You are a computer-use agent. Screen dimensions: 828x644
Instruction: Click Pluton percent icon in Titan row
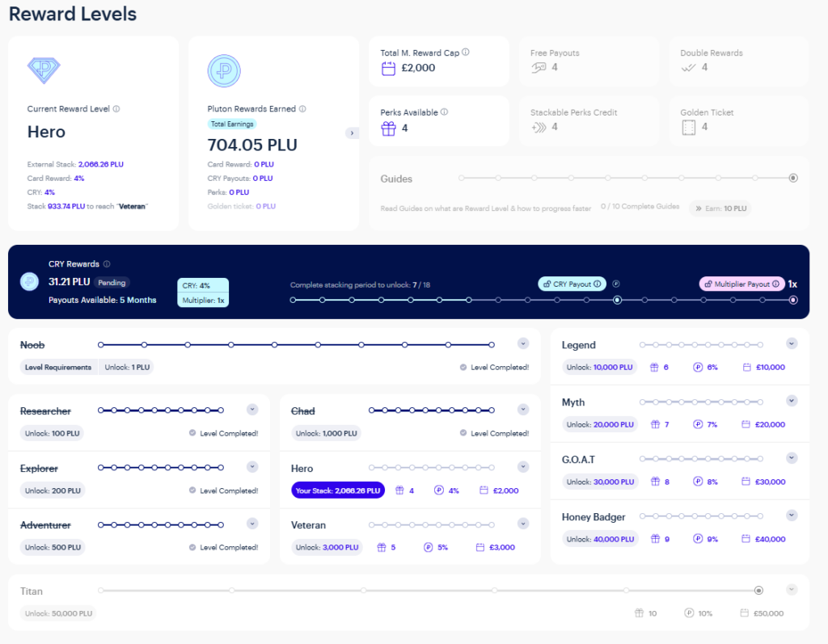tap(689, 612)
